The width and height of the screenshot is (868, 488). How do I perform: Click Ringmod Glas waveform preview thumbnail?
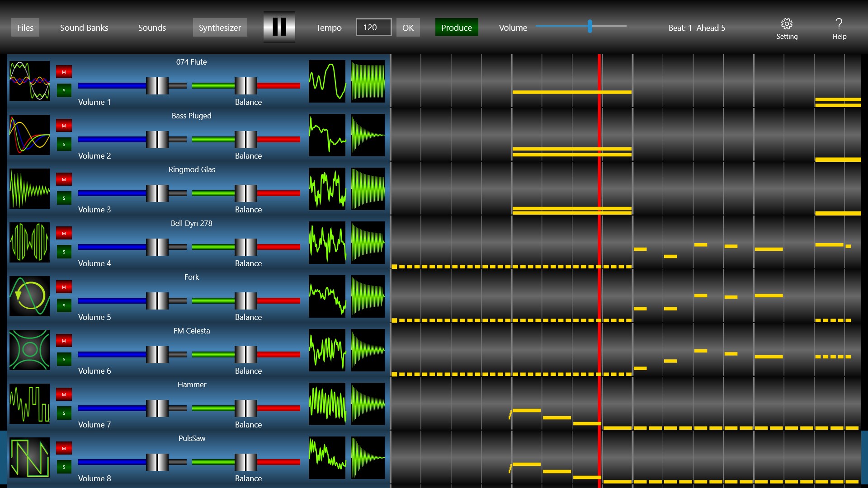click(327, 189)
